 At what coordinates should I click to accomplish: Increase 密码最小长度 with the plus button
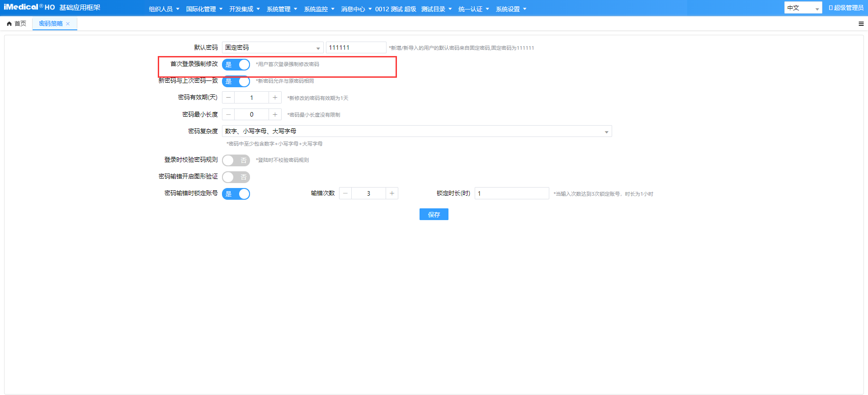[x=275, y=115]
